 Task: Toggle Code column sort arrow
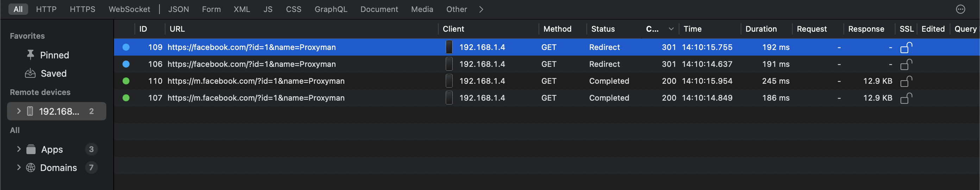pyautogui.click(x=671, y=29)
